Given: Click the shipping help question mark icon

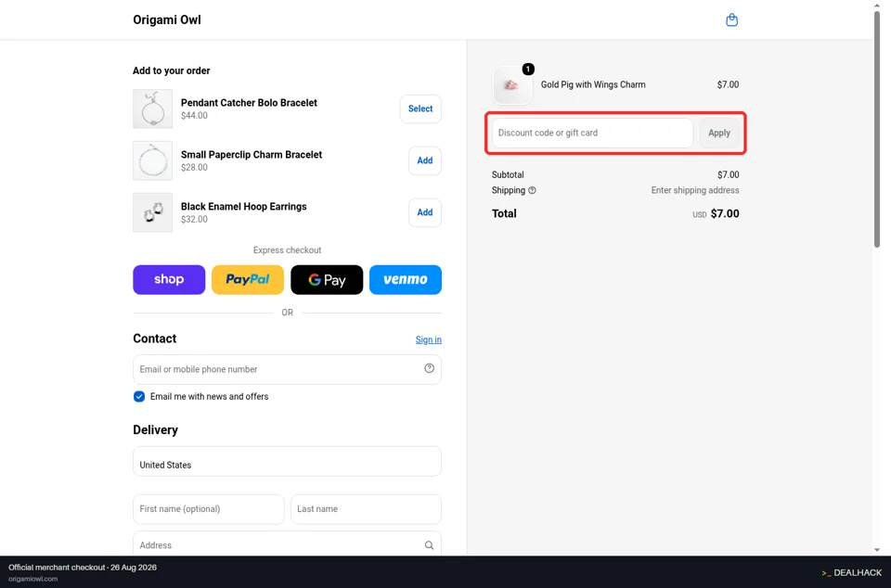Looking at the screenshot, I should [532, 191].
